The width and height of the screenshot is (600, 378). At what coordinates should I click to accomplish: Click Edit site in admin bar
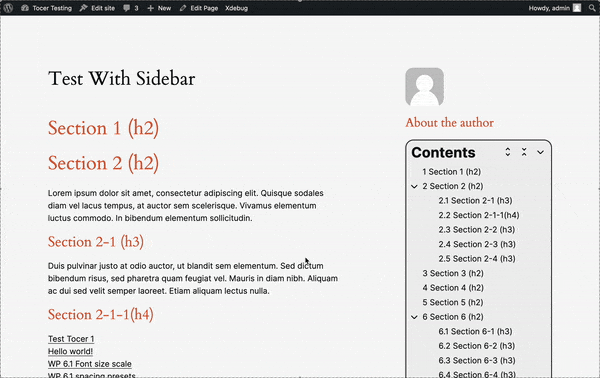(97, 8)
